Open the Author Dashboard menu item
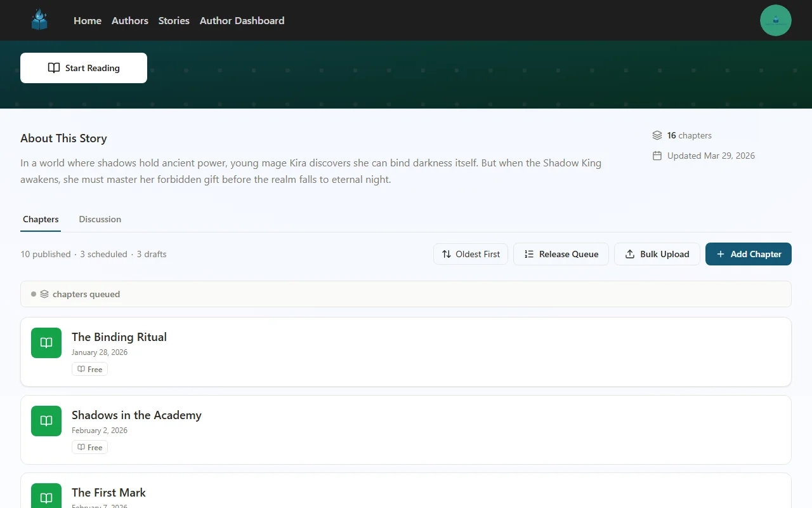812x508 pixels. pos(242,20)
